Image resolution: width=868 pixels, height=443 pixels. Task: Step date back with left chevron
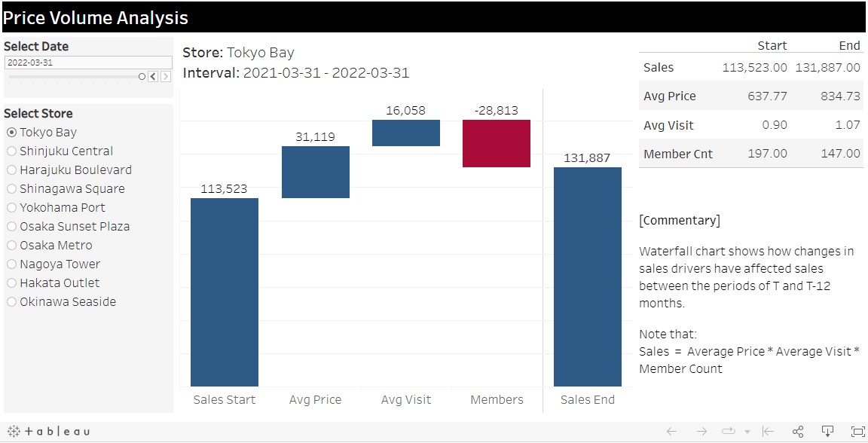[153, 77]
